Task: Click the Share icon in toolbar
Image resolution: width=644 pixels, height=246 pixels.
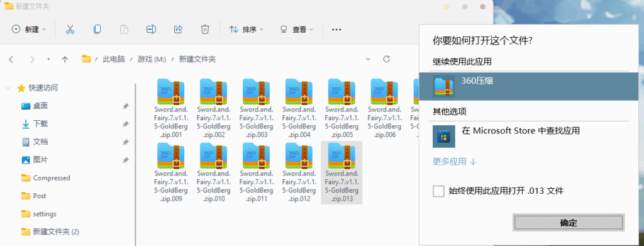Action: 178,29
